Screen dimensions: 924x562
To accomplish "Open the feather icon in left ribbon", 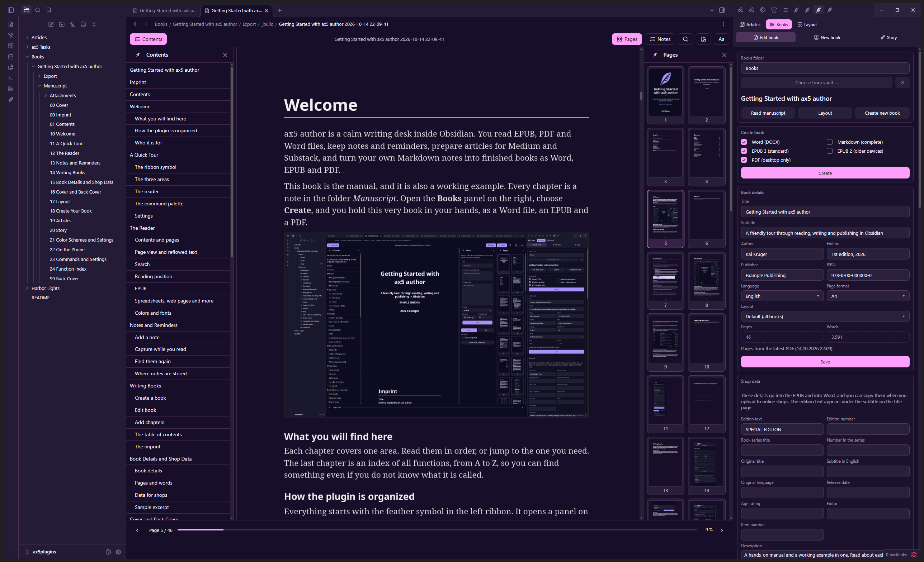I will [x=11, y=100].
